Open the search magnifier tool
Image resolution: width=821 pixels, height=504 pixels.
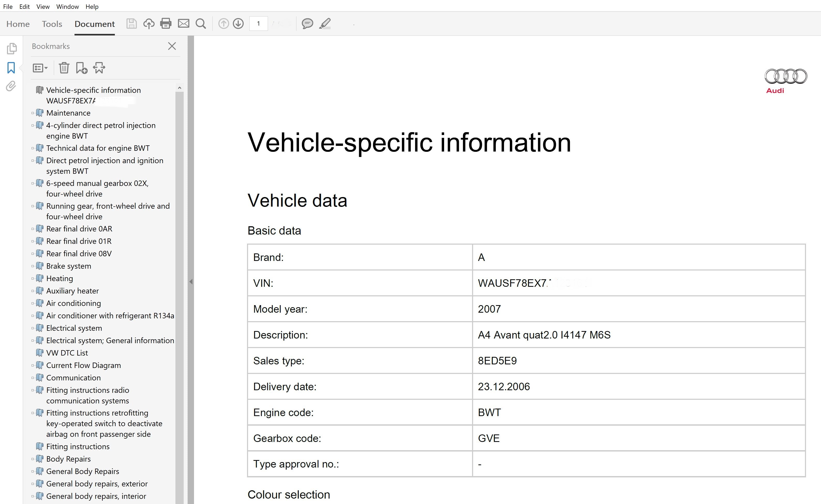click(x=201, y=24)
